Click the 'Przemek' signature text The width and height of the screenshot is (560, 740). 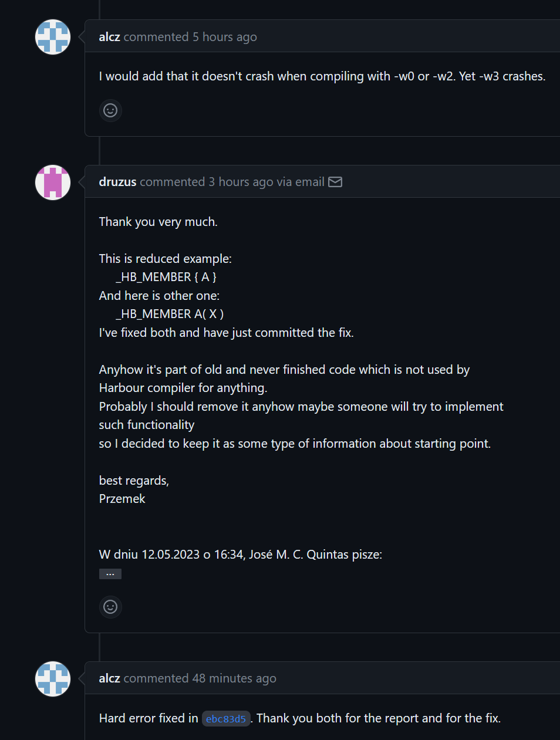[122, 499]
